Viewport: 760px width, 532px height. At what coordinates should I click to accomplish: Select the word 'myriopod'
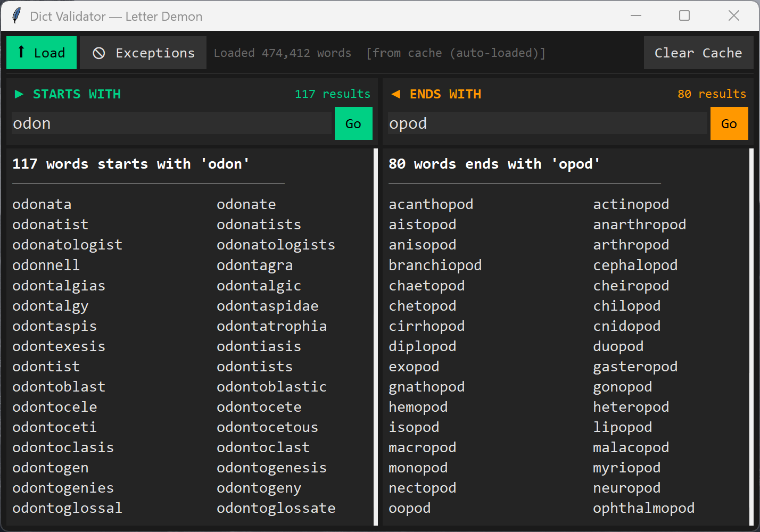coord(627,467)
